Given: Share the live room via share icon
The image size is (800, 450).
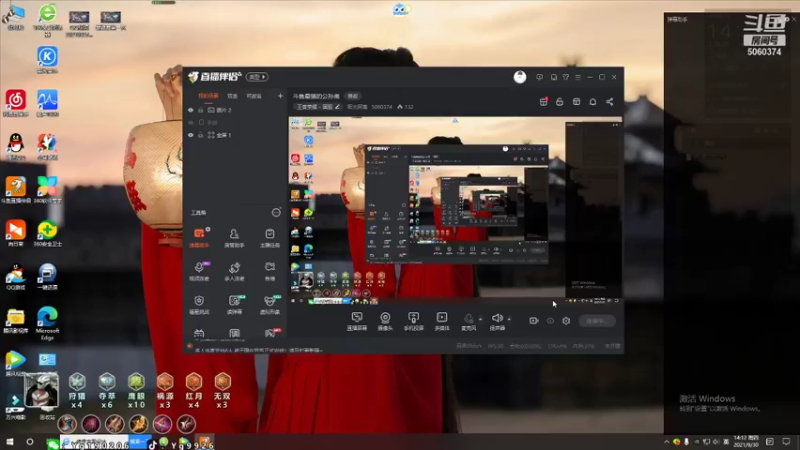Looking at the screenshot, I should pyautogui.click(x=610, y=102).
